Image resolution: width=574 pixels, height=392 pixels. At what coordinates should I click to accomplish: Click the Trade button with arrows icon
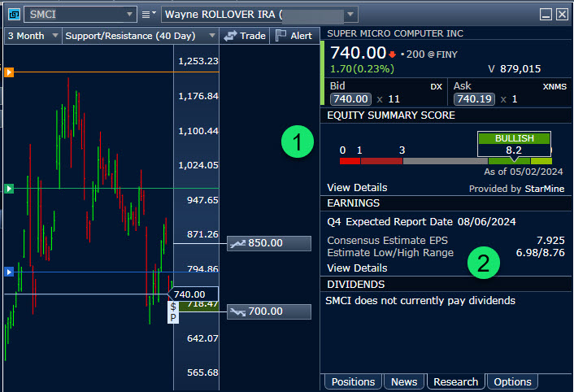click(245, 36)
